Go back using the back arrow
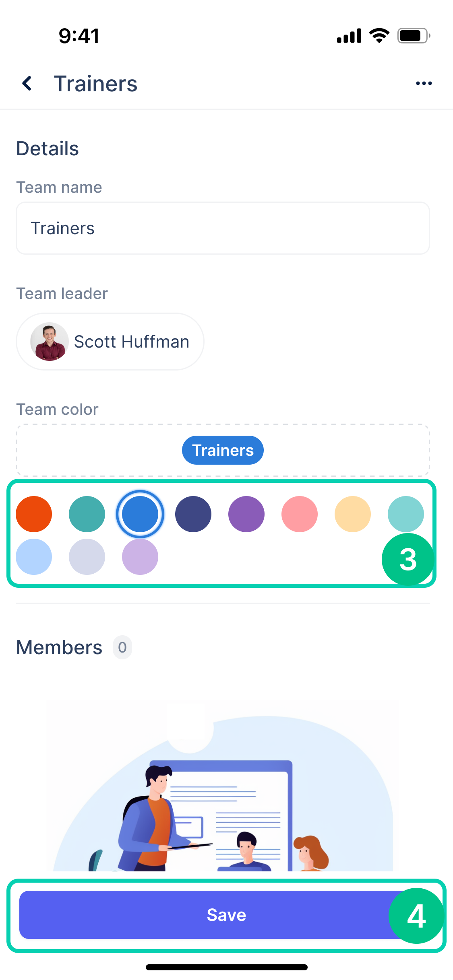 [27, 83]
